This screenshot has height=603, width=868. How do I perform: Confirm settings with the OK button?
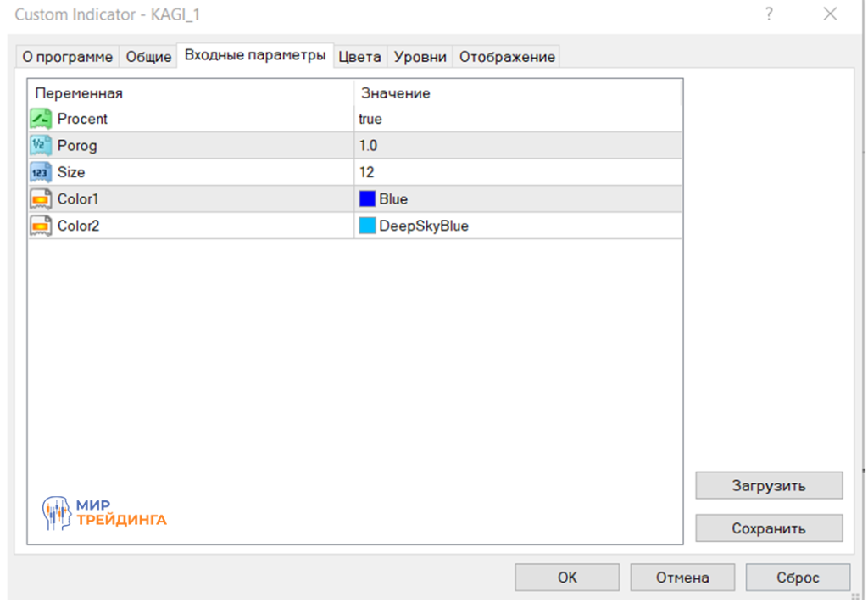click(567, 578)
